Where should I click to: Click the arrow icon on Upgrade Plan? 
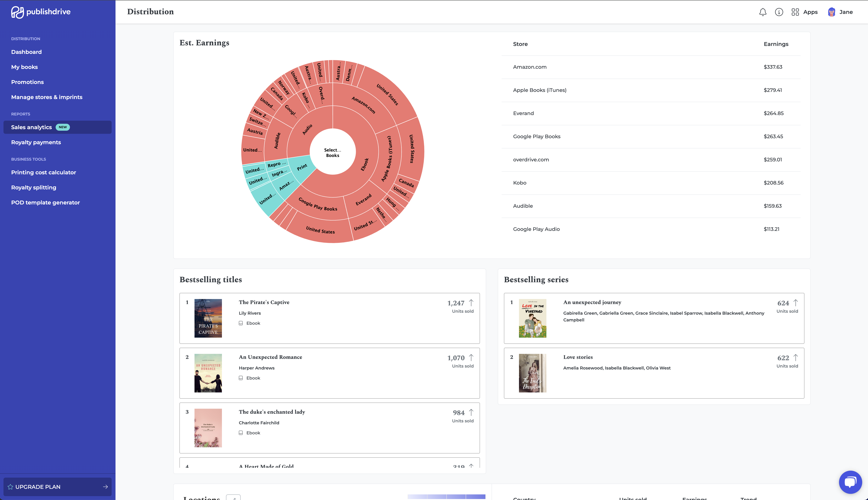[105, 487]
